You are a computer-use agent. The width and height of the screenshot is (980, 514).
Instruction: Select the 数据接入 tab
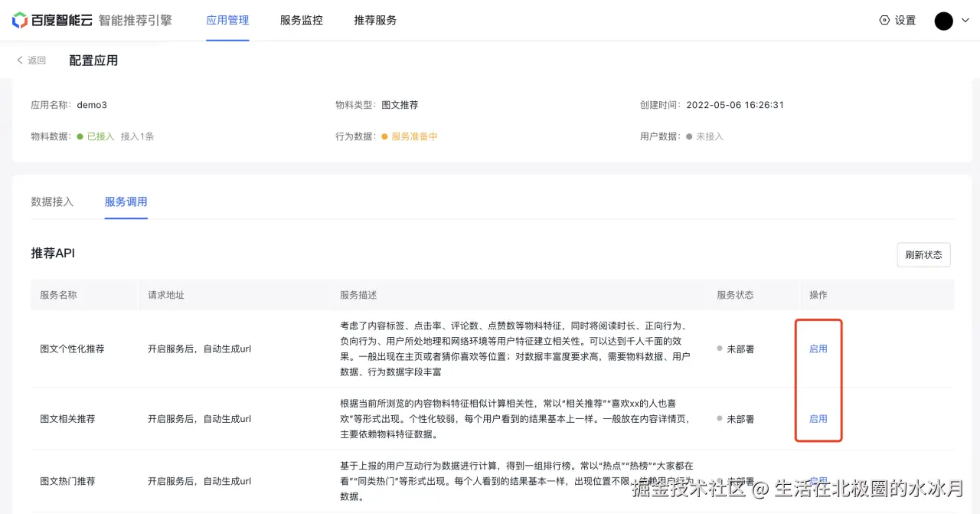tap(52, 202)
